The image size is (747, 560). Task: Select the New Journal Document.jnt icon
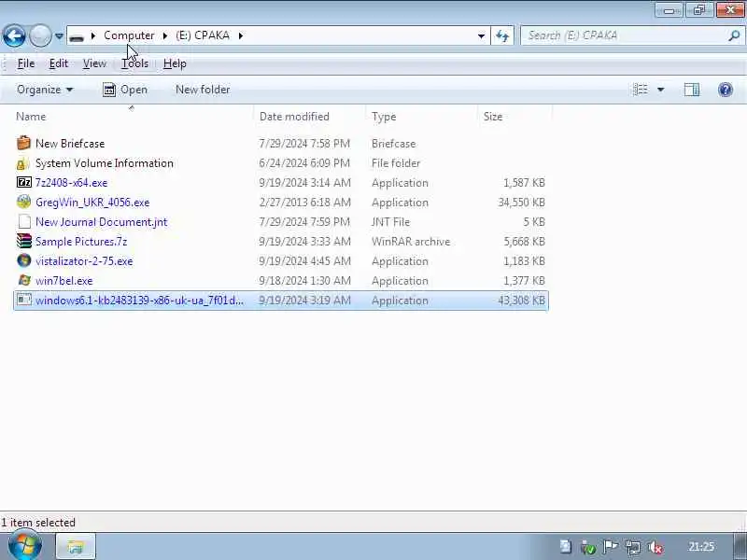[x=24, y=221]
